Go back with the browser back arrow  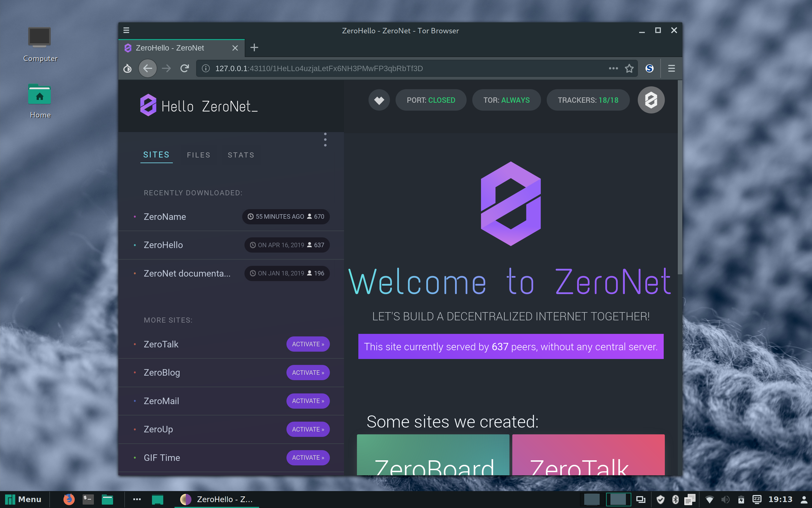(148, 69)
